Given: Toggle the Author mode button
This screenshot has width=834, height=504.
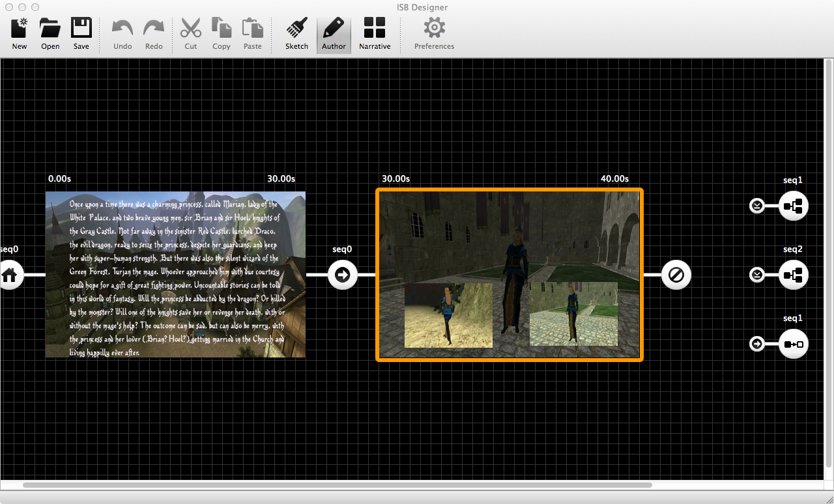Looking at the screenshot, I should coord(334,34).
